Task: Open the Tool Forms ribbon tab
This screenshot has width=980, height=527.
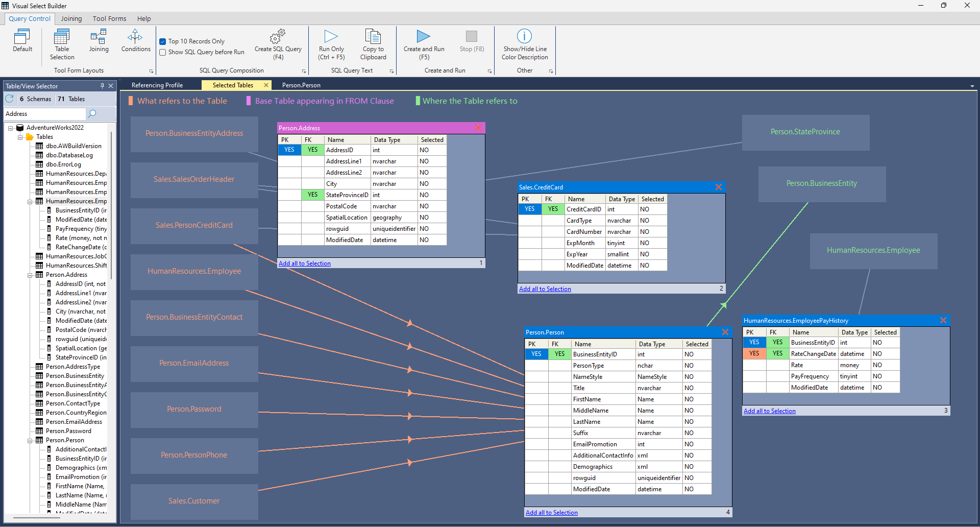Action: [x=109, y=19]
